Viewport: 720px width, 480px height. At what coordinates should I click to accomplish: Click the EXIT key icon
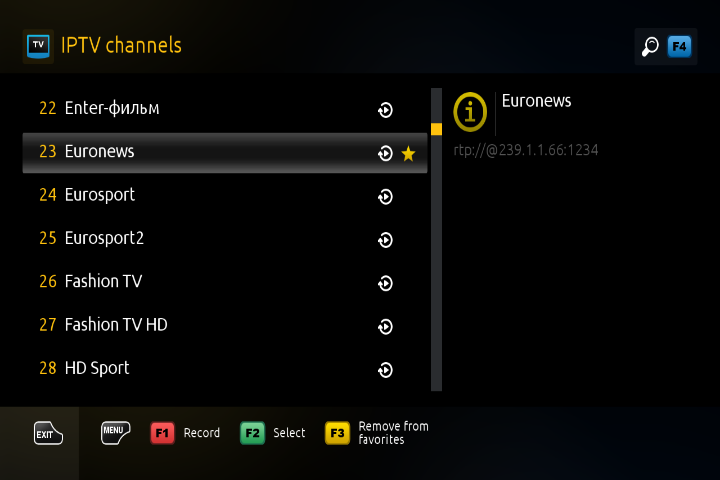coord(48,433)
